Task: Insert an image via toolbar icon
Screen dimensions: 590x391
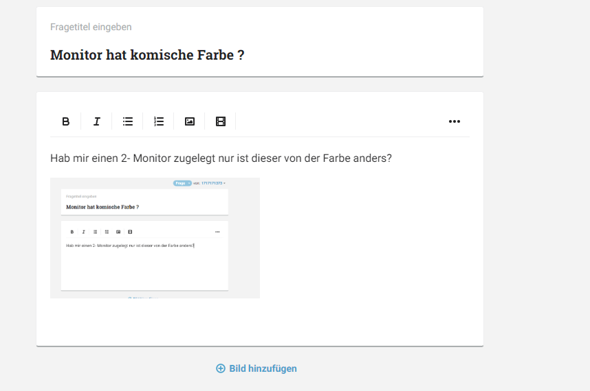Action: tap(190, 121)
